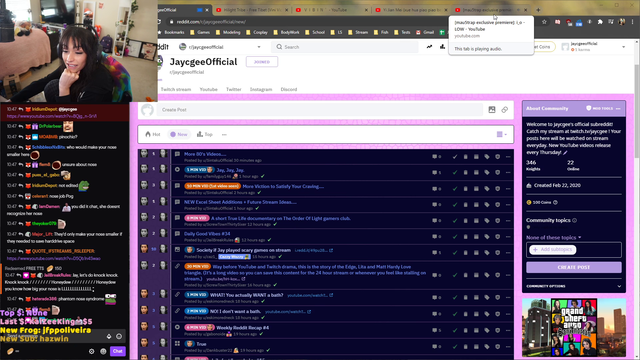
Task: Open user account dropdown next to karma
Action: tap(623, 47)
